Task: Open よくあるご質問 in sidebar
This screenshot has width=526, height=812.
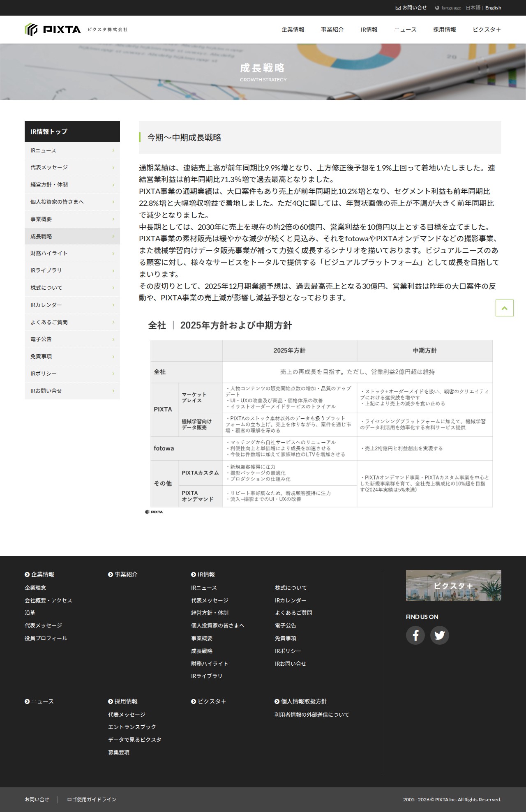Action: [72, 322]
